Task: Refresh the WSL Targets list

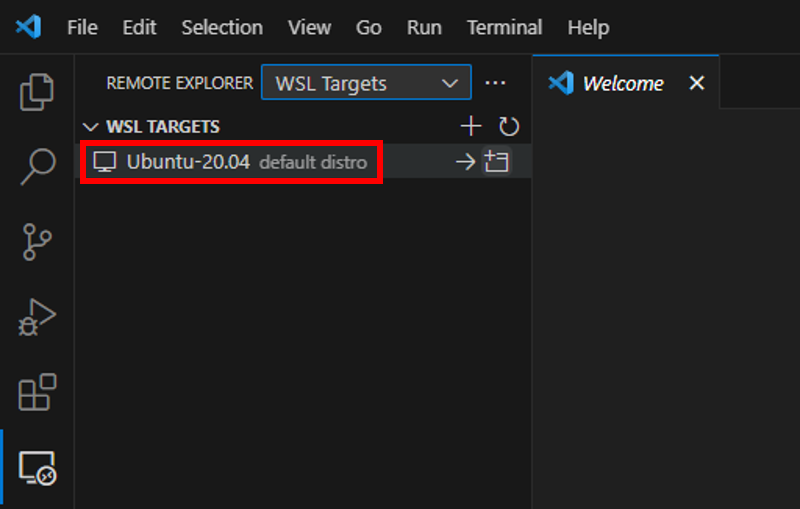Action: coord(509,126)
